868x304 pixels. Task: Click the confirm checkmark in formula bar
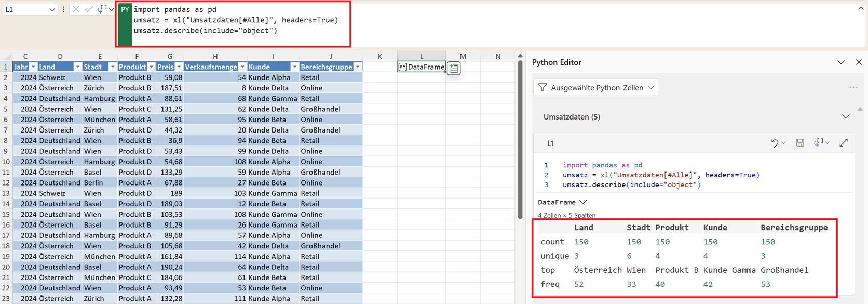[x=89, y=9]
